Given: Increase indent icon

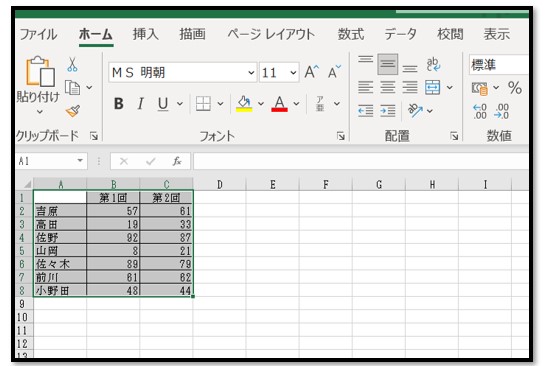Looking at the screenshot, I should [x=388, y=111].
